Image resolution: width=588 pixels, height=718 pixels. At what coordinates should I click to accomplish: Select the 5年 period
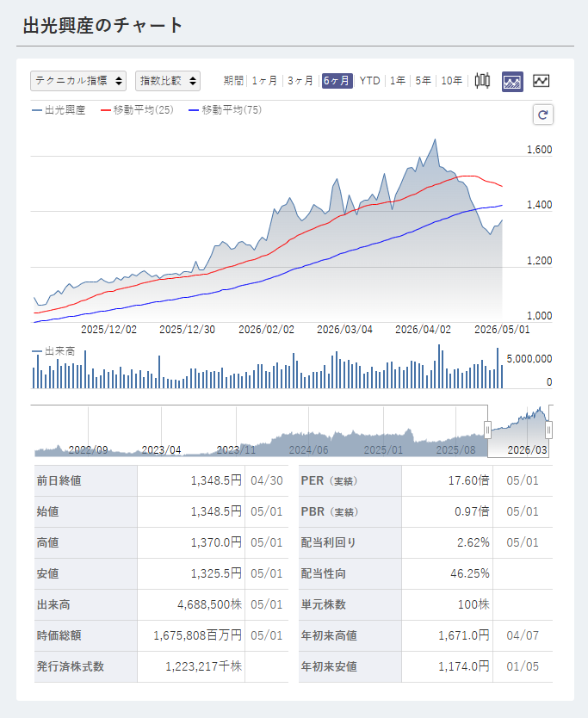pyautogui.click(x=424, y=81)
